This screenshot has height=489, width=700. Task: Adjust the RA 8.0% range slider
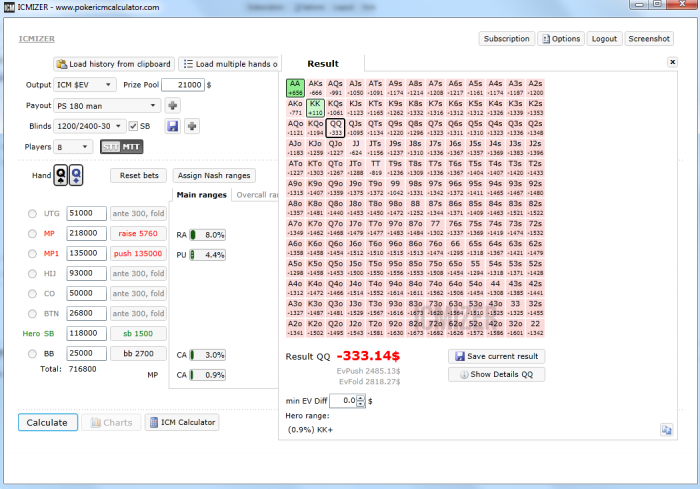208,235
